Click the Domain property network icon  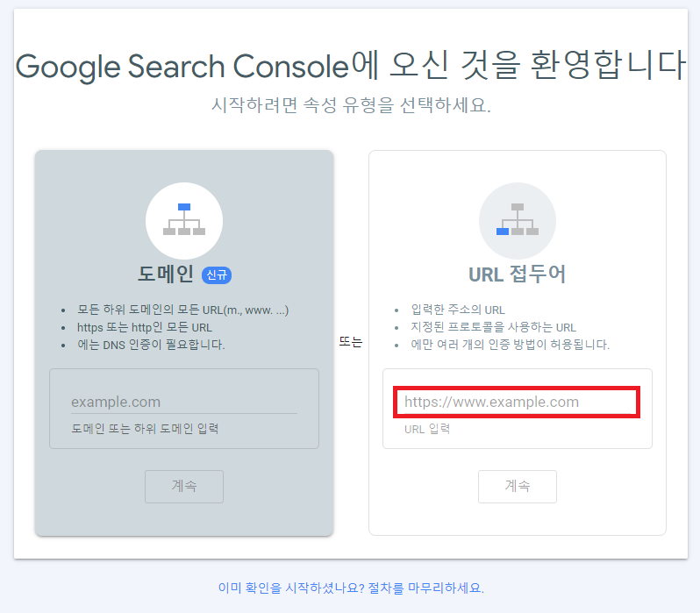pos(184,220)
